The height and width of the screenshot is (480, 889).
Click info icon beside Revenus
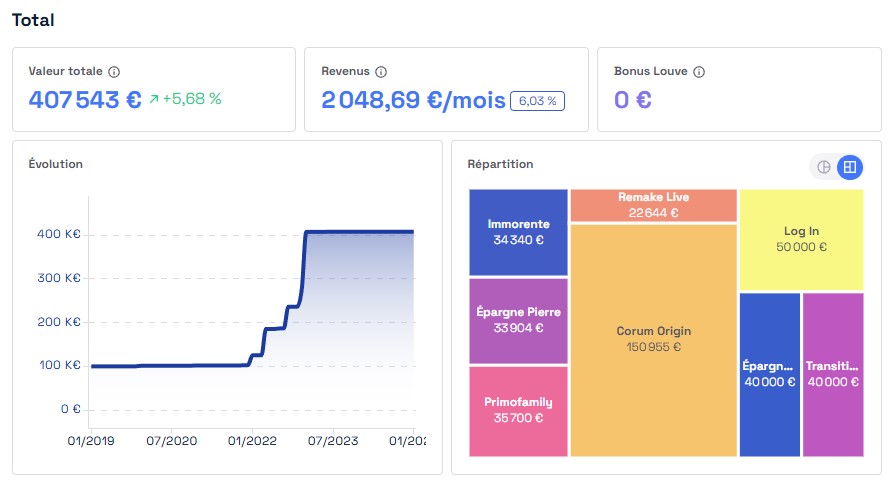tap(381, 72)
